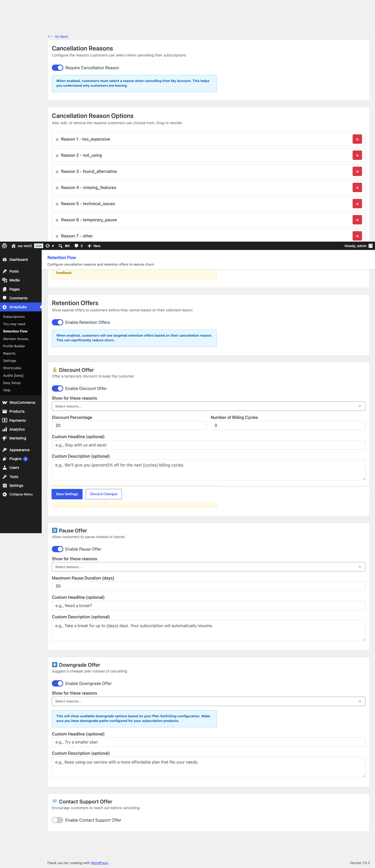The width and height of the screenshot is (375, 868).
Task: Open Subscriptions submenu item
Action: coord(14,317)
